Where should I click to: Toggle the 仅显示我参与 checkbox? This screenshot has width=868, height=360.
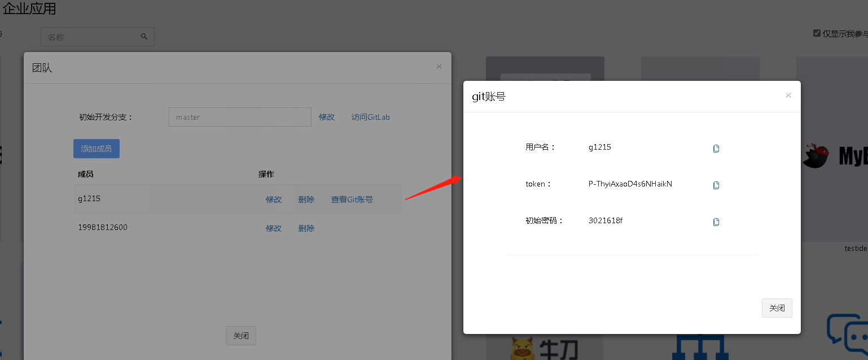(817, 33)
